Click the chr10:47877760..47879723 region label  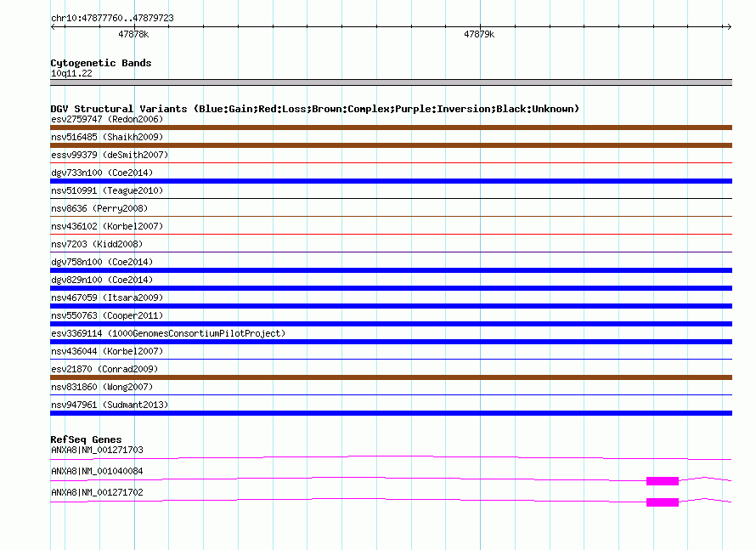112,18
